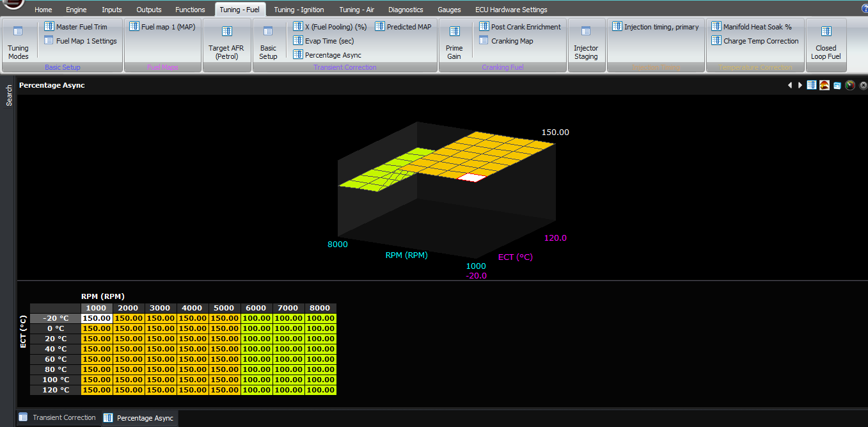Select the cell at 100 °C, 7000 RPM

point(288,380)
